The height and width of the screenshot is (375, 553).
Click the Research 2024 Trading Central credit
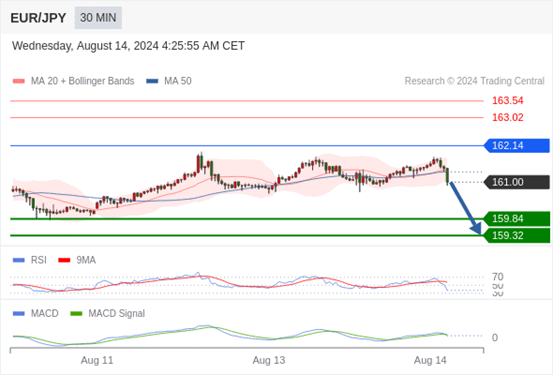click(474, 81)
